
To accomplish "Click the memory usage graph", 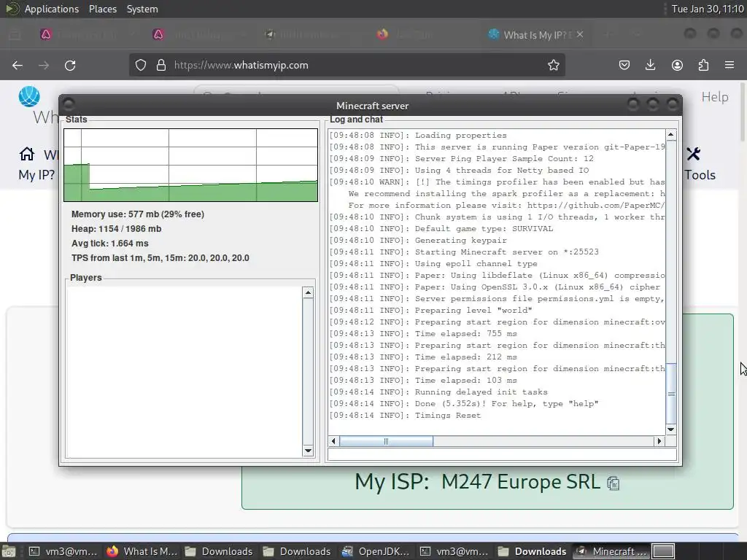I will (190, 165).
